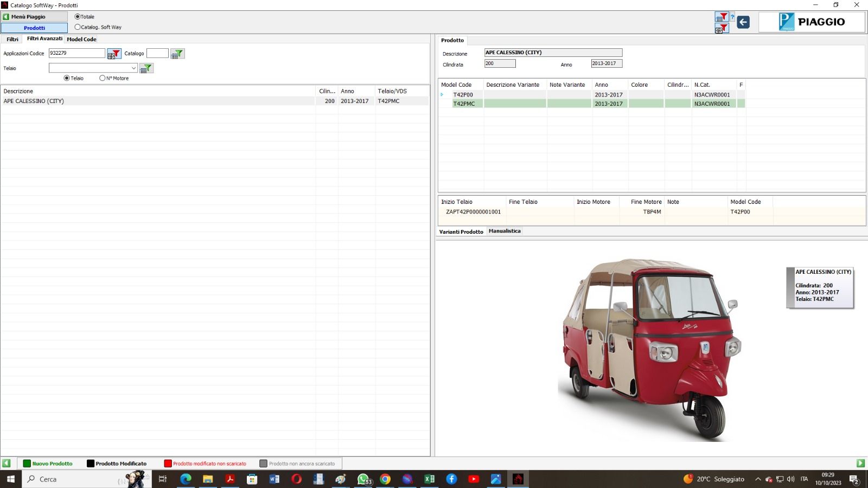Click the Prodotti button

click(34, 28)
